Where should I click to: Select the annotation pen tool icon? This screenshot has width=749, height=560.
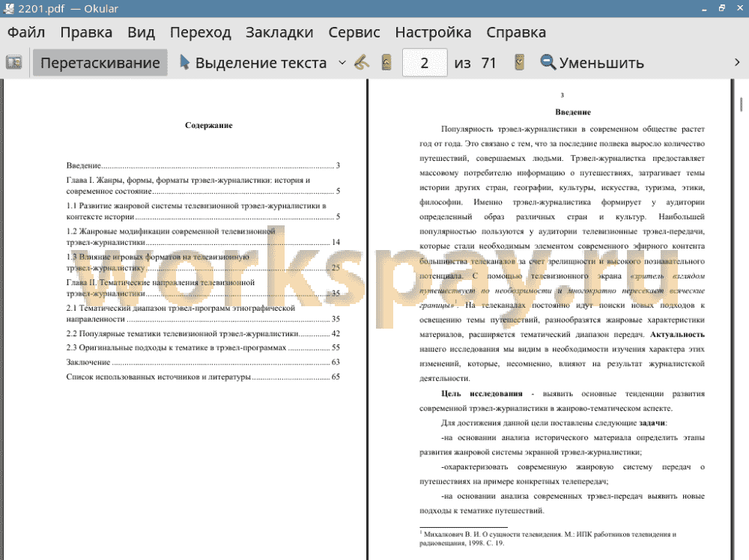tap(362, 63)
